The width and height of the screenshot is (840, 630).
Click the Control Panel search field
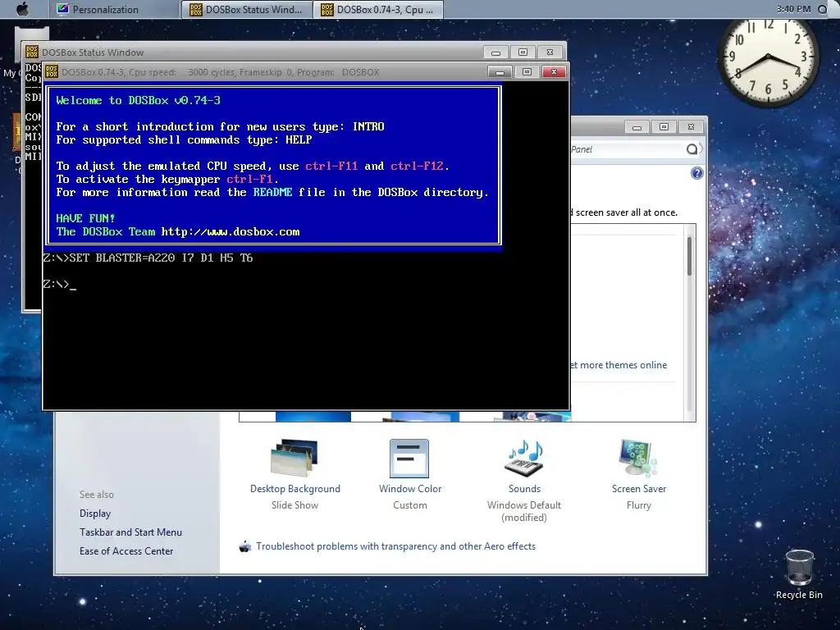pos(628,149)
